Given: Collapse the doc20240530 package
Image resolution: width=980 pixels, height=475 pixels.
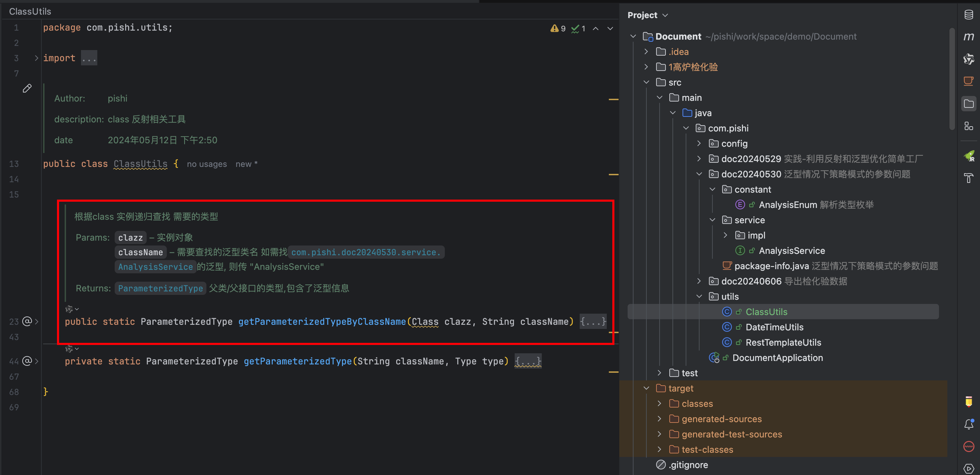Looking at the screenshot, I should click(699, 174).
